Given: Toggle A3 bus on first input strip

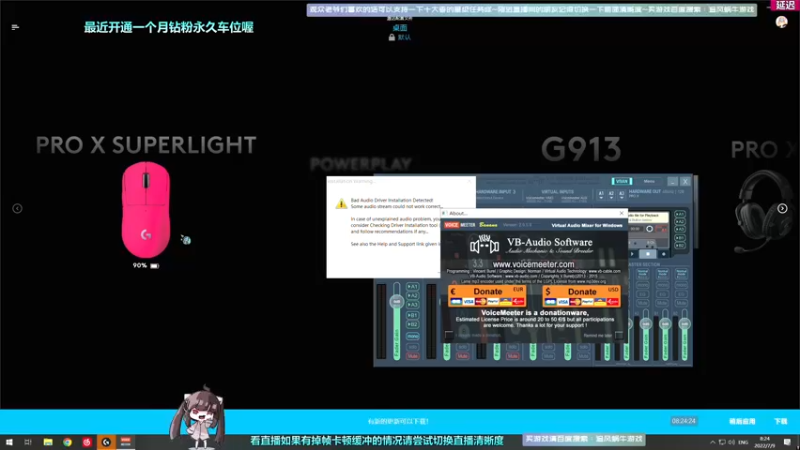Looking at the screenshot, I should 412,305.
